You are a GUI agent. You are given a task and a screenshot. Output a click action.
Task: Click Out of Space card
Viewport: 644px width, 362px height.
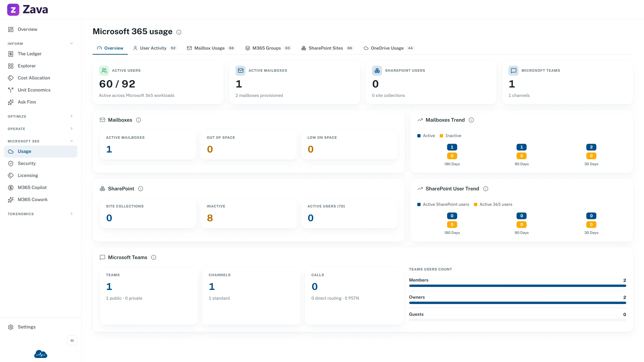click(x=249, y=145)
